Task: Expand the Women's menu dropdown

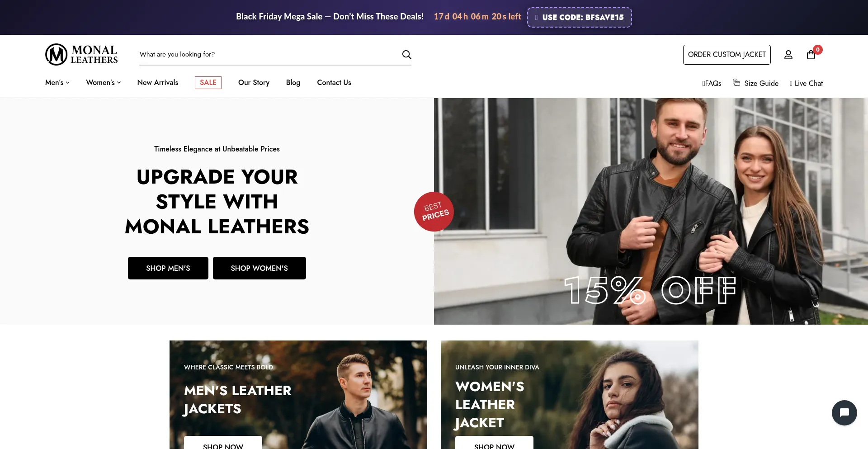Action: point(104,82)
